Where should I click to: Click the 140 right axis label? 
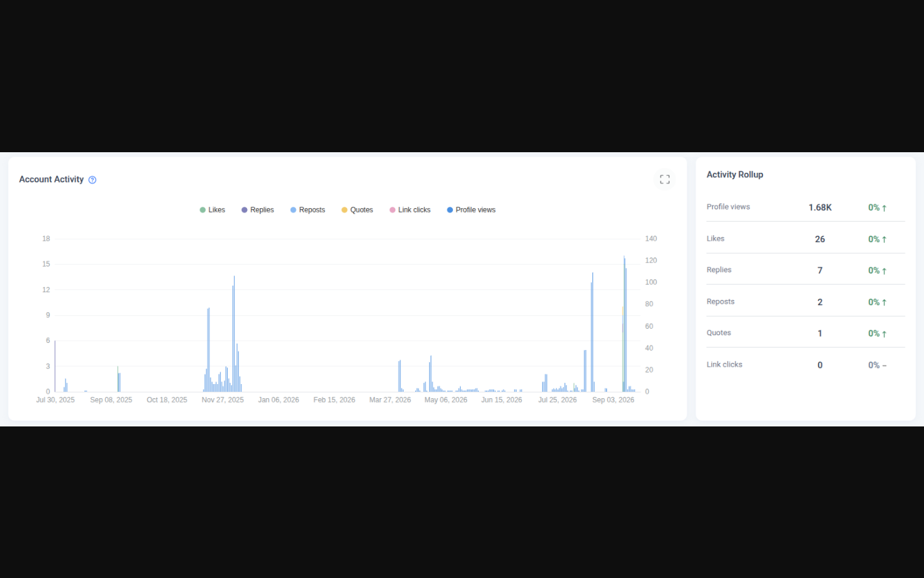point(651,238)
